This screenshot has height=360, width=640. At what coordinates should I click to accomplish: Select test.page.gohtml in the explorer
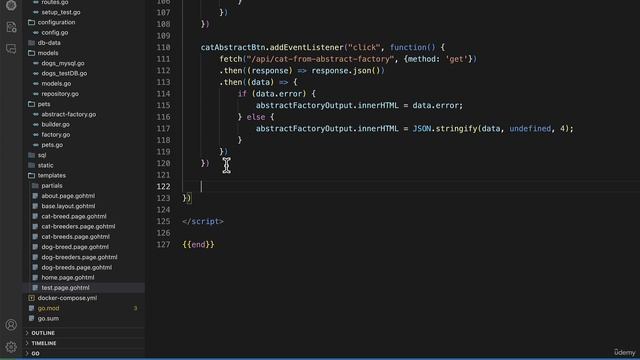pos(65,288)
